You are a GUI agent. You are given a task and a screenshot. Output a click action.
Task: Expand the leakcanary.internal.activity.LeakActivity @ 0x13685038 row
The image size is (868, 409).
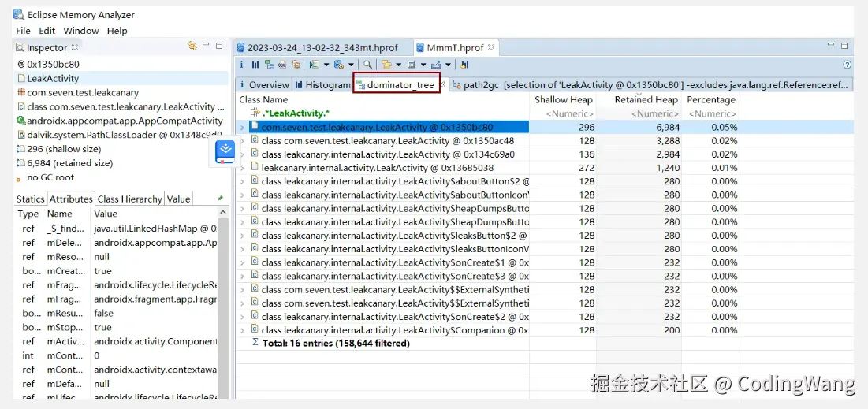point(242,168)
